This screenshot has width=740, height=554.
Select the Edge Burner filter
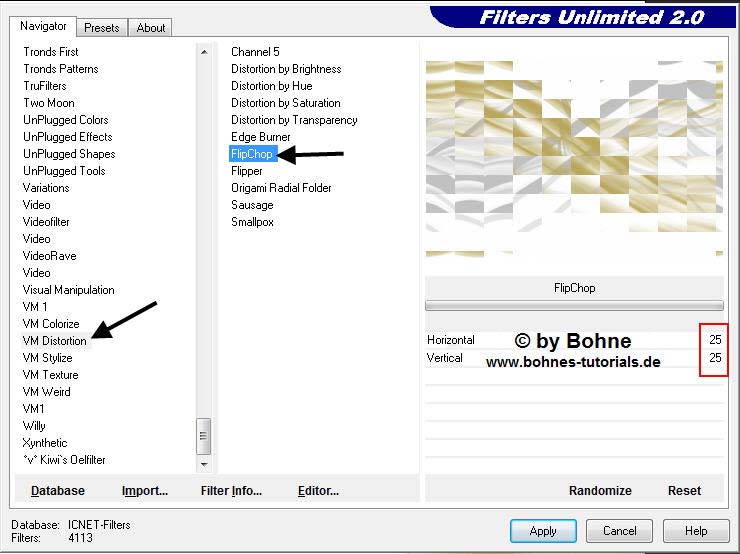(x=261, y=137)
